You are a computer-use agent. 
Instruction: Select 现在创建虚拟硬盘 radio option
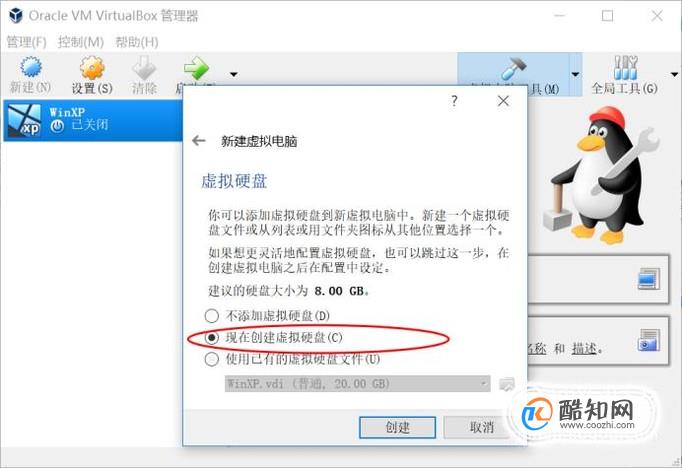(212, 338)
